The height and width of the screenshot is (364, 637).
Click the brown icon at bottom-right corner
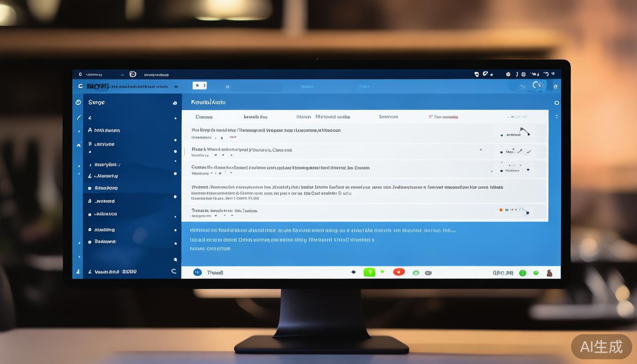[549, 273]
